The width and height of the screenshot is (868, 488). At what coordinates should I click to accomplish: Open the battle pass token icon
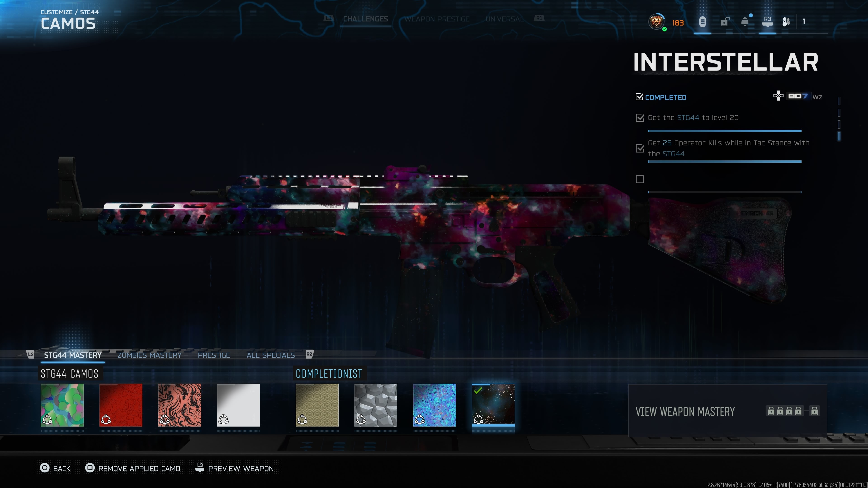702,22
